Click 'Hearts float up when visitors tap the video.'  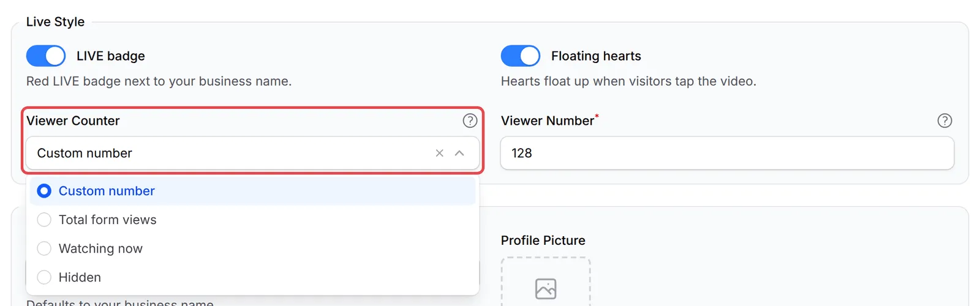coord(628,81)
